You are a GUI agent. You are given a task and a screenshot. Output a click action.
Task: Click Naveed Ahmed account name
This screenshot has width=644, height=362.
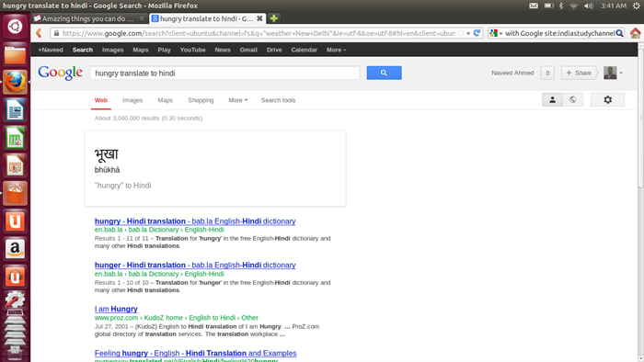point(512,73)
